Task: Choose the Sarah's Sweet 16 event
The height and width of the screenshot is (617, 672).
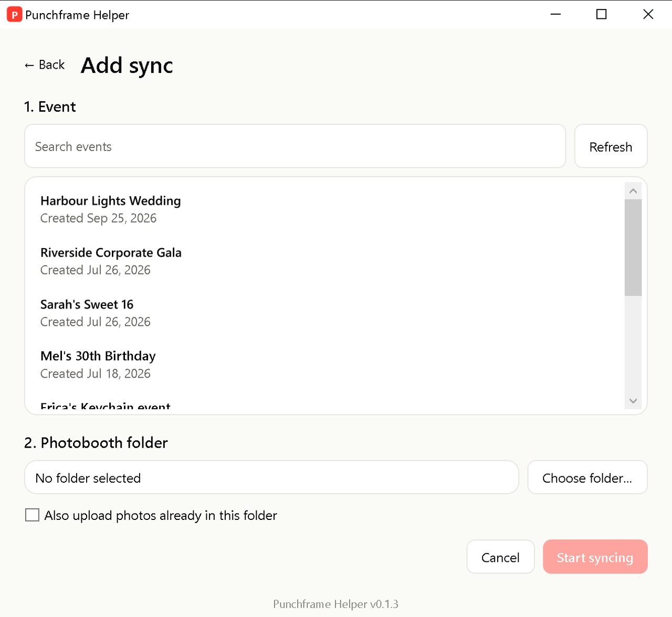Action: (324, 313)
